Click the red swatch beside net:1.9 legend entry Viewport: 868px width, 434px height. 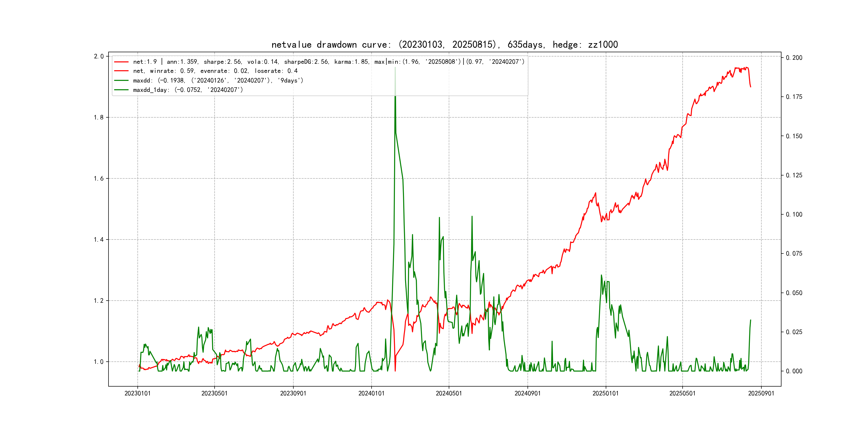coord(121,62)
